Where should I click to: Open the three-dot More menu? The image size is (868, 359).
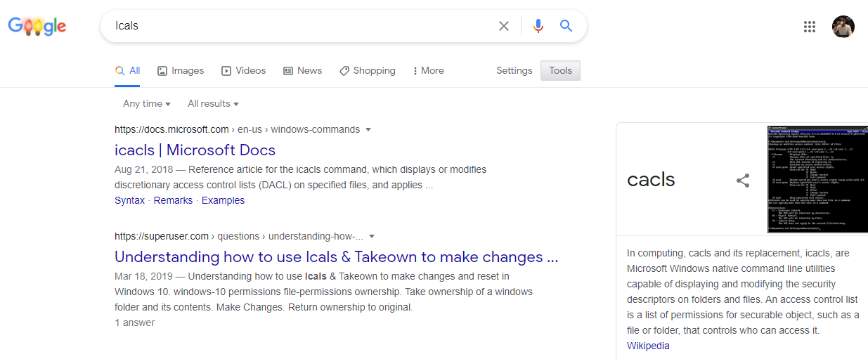[x=428, y=70]
